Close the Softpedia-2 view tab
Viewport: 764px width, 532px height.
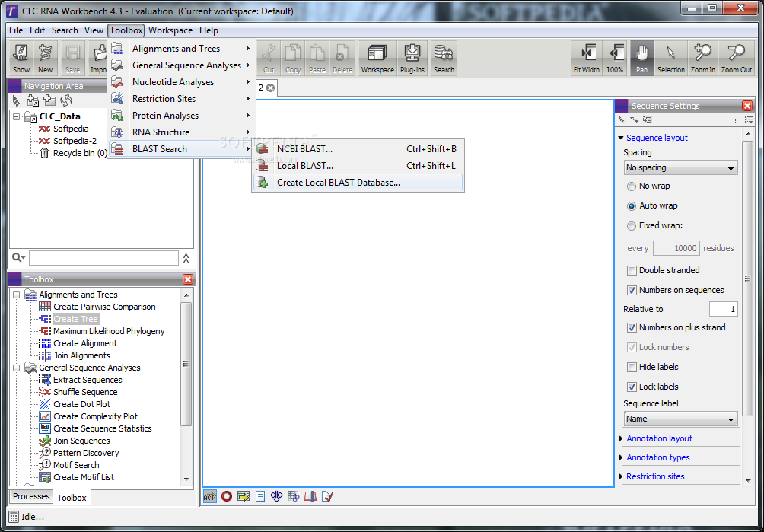pos(270,88)
